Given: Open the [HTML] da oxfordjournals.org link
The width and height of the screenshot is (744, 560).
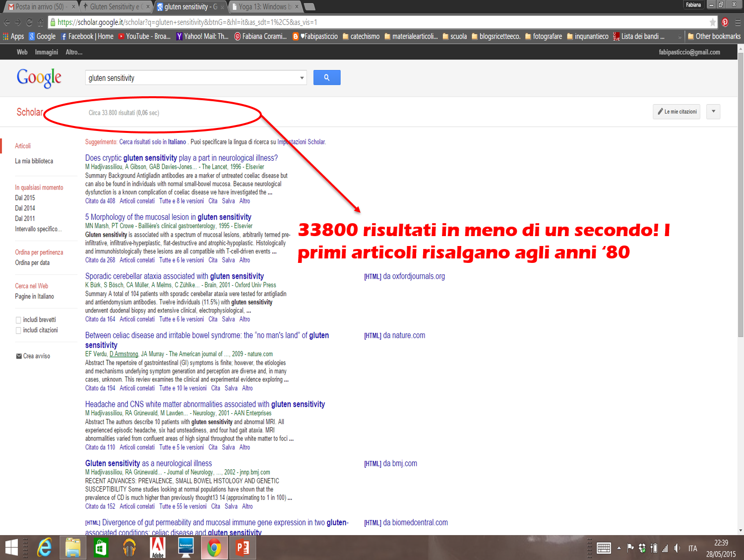Looking at the screenshot, I should coord(404,276).
